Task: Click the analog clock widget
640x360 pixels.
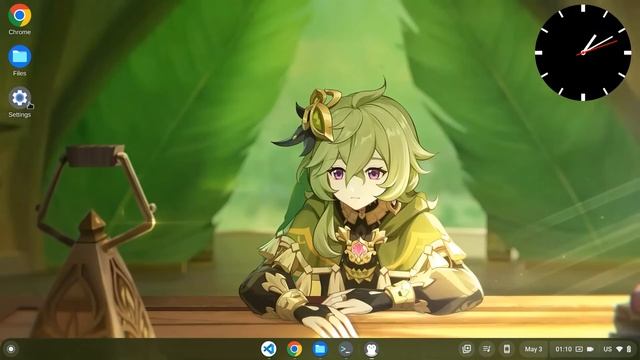Action: pyautogui.click(x=583, y=53)
